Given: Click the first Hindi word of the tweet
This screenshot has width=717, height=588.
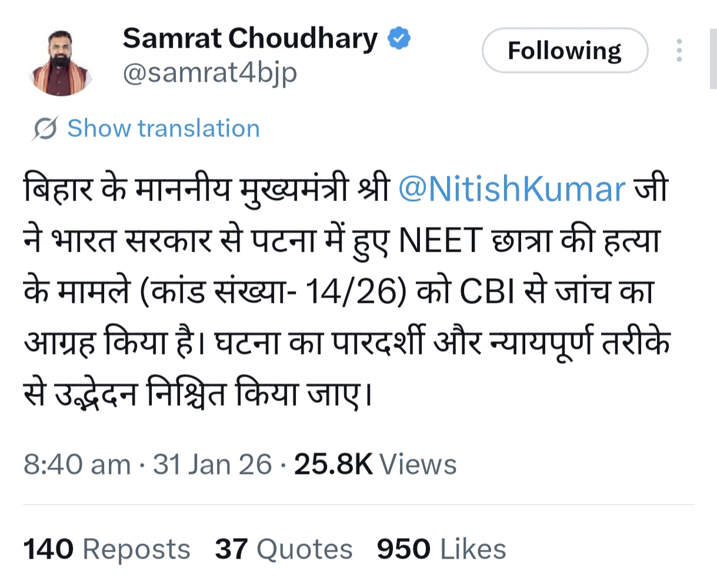Looking at the screenshot, I should [59, 189].
